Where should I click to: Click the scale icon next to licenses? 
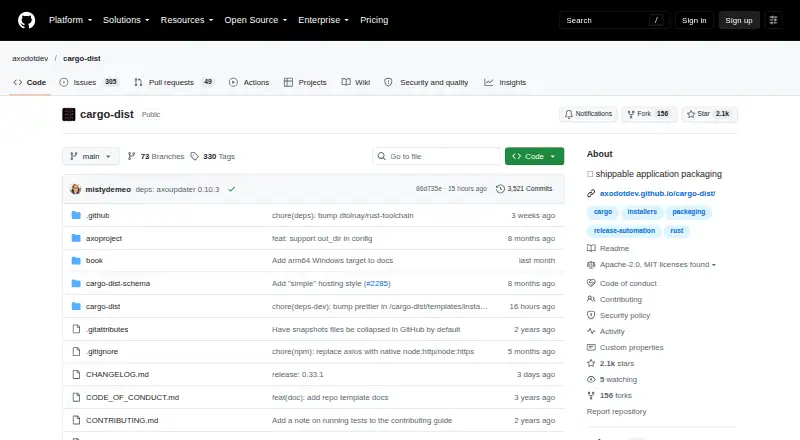click(x=591, y=264)
